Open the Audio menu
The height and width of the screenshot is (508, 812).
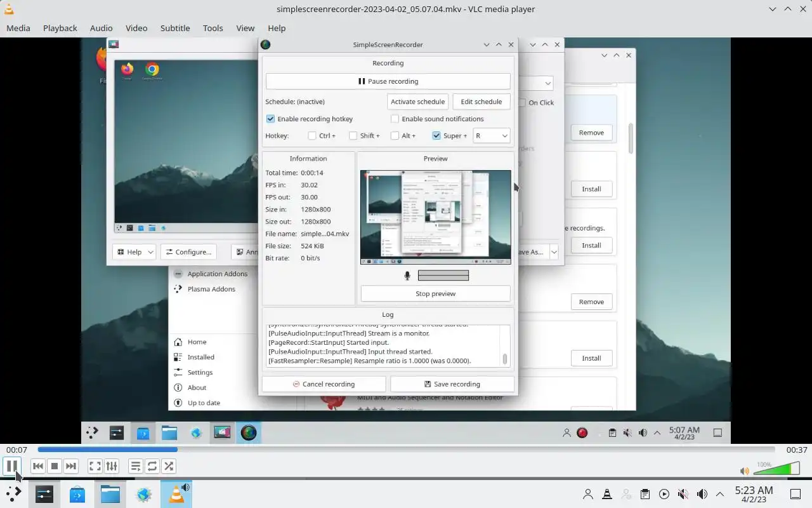pos(101,28)
